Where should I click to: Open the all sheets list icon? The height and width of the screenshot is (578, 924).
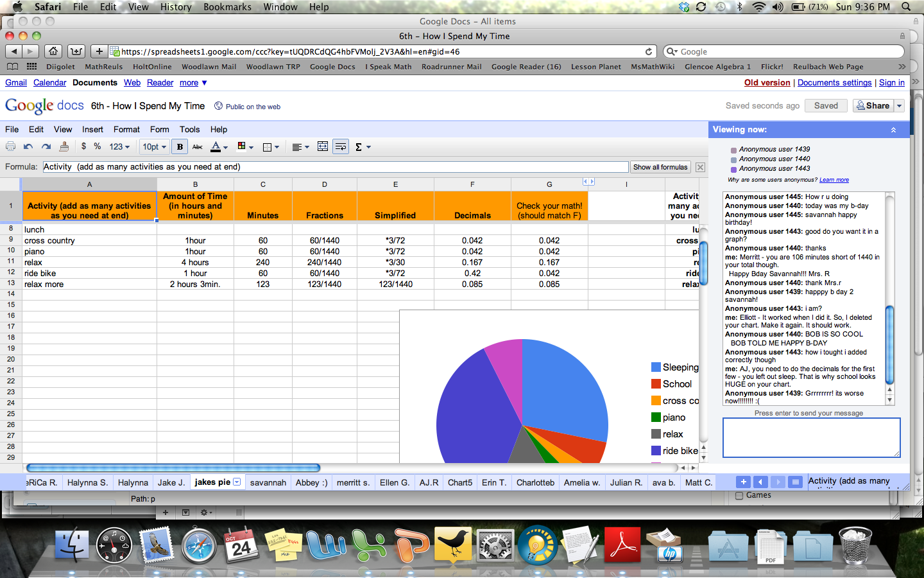click(x=795, y=482)
